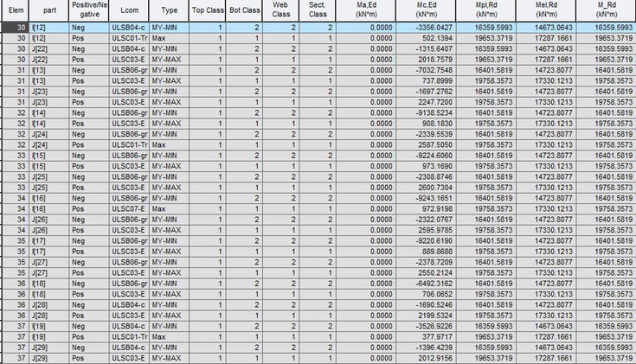Viewport: 636px width, 364px height.
Task: Click the value -9224.6060
Action: coord(426,156)
